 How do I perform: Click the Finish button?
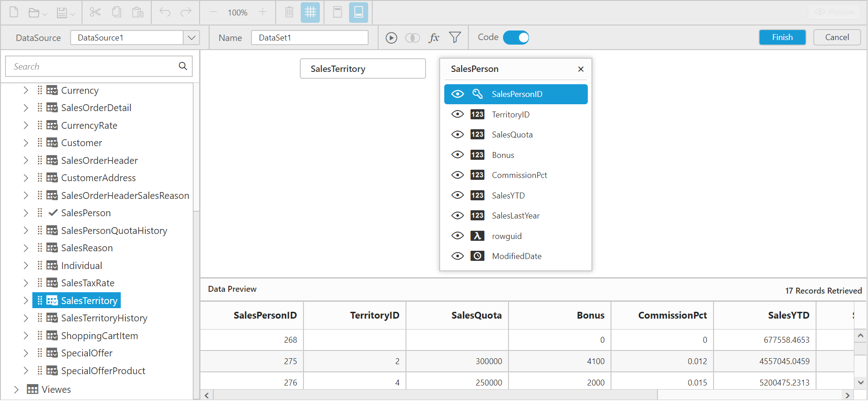[782, 37]
